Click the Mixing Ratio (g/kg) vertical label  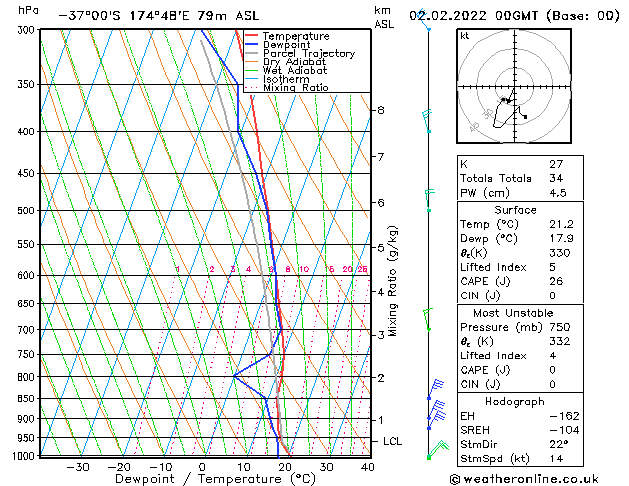[x=392, y=281]
